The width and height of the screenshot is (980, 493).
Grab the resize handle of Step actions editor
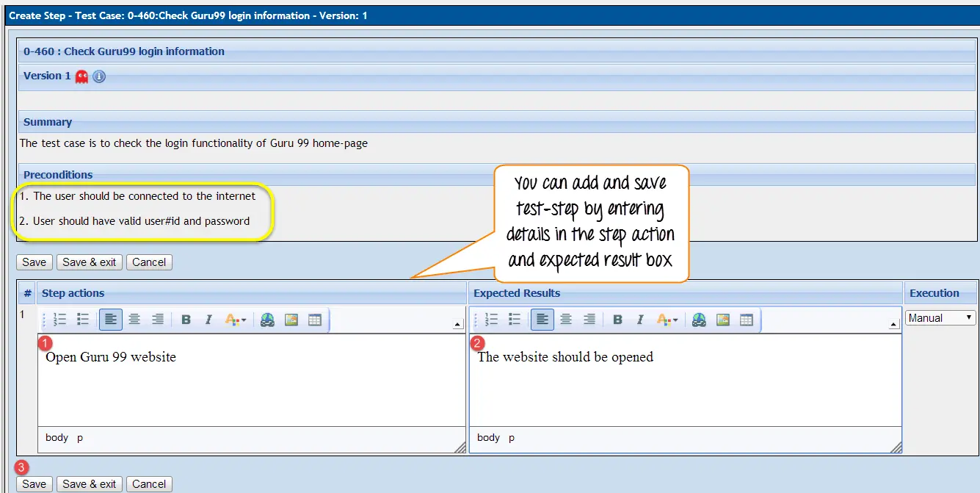[x=460, y=447]
